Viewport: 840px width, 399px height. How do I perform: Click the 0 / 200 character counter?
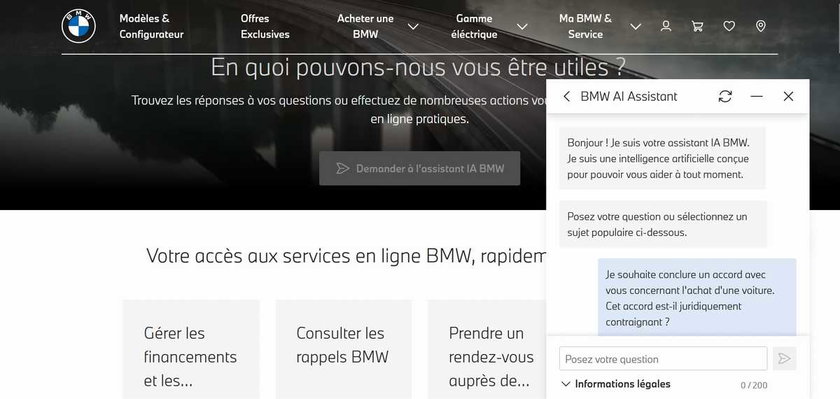(754, 385)
